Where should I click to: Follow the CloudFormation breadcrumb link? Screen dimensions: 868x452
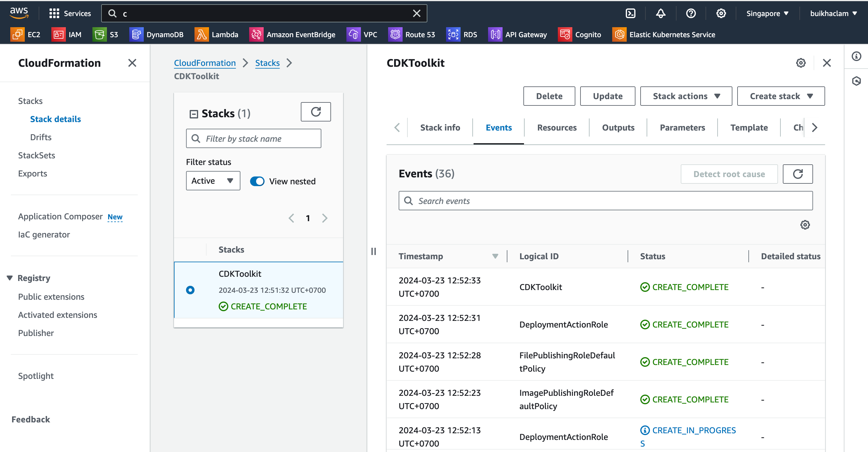click(204, 63)
